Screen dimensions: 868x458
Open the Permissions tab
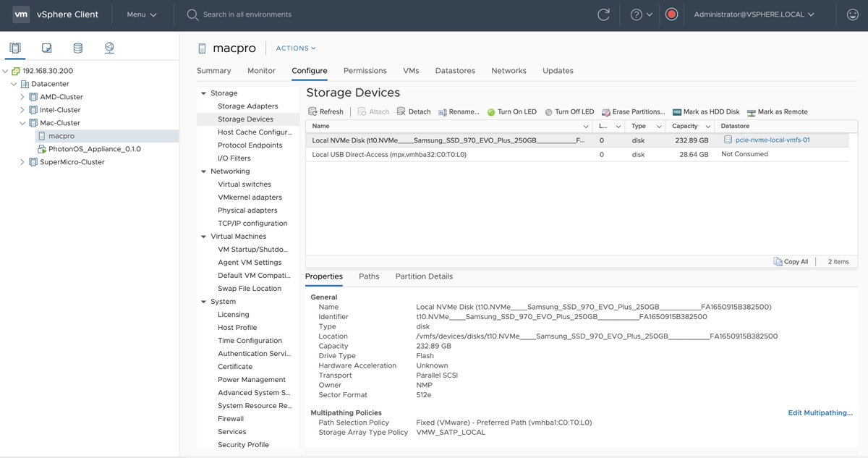[365, 71]
